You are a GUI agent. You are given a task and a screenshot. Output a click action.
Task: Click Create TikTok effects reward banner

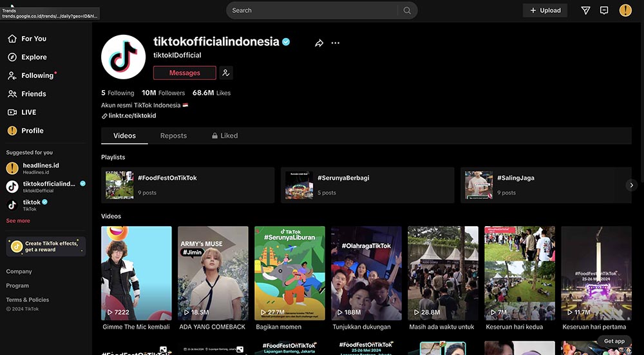tap(46, 247)
